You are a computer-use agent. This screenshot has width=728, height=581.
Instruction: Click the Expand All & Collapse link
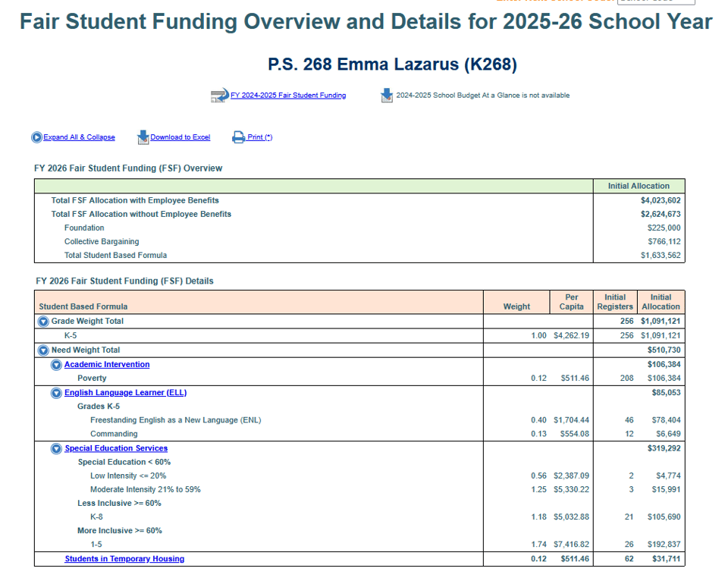[x=80, y=137]
